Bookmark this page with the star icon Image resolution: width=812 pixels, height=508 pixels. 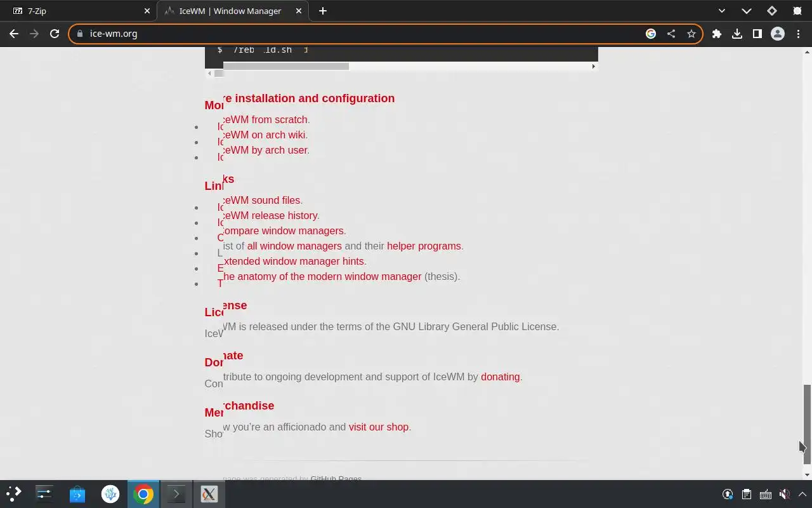tap(691, 34)
